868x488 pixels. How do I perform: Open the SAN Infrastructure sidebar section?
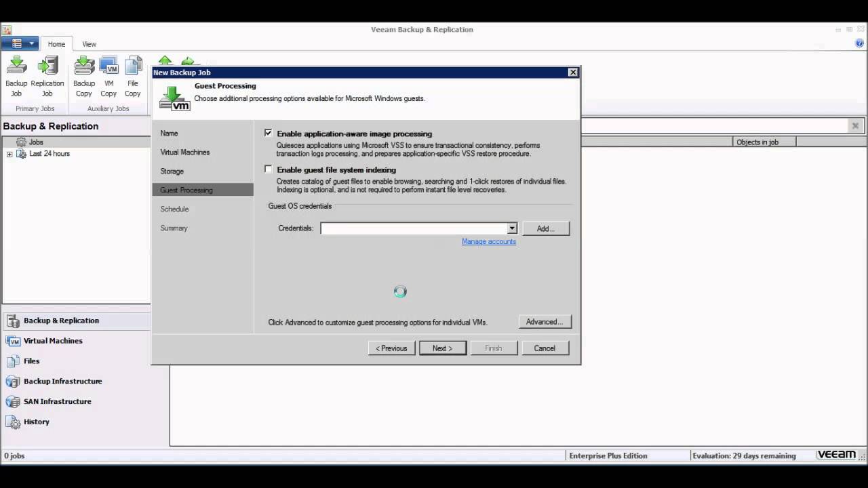point(76,402)
